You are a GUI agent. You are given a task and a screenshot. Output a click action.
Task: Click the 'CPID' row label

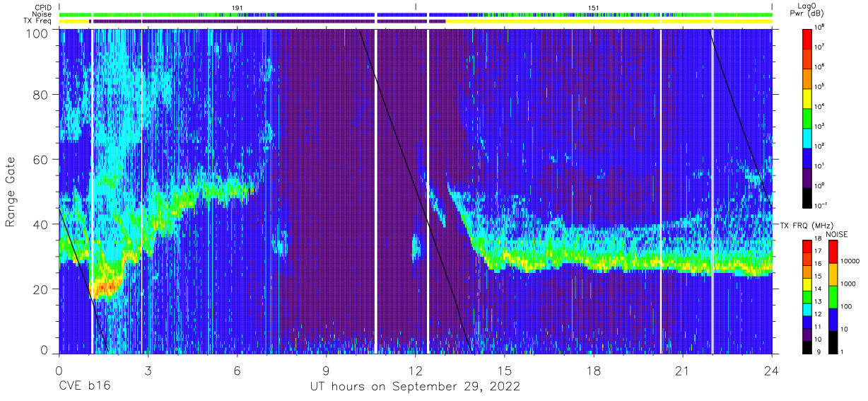43,6
